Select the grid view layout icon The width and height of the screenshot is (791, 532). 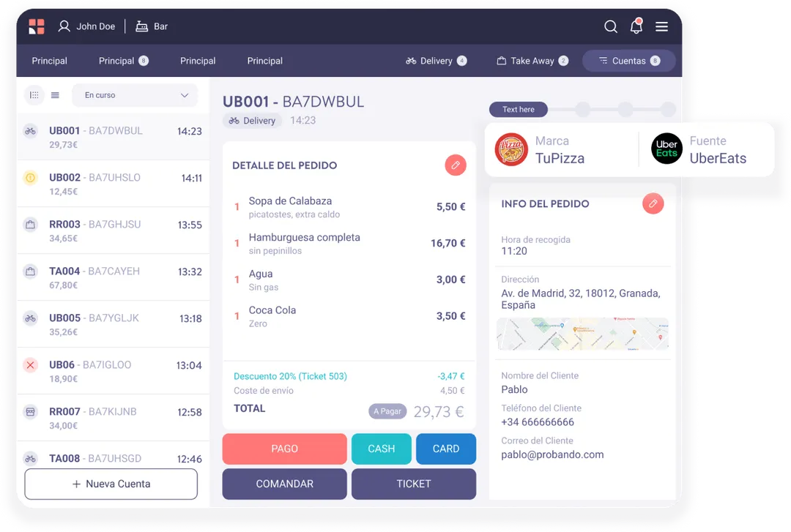coord(34,95)
